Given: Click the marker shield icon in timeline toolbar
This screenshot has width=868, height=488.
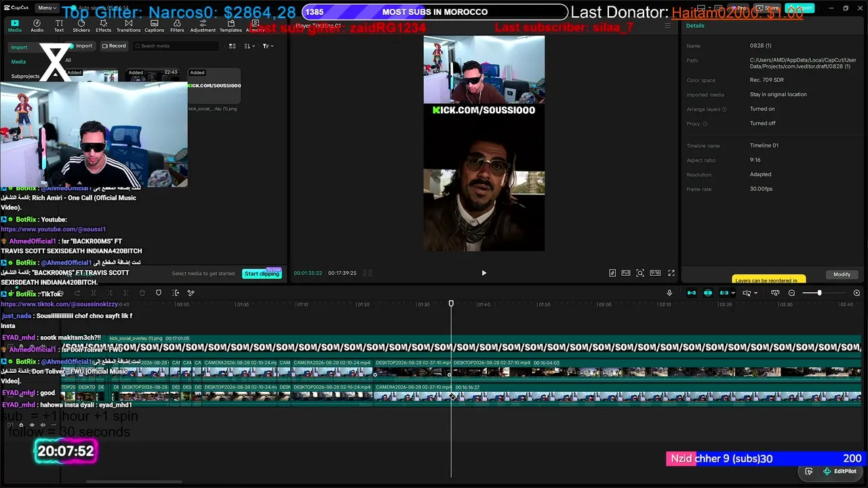Looking at the screenshot, I should pyautogui.click(x=159, y=293).
